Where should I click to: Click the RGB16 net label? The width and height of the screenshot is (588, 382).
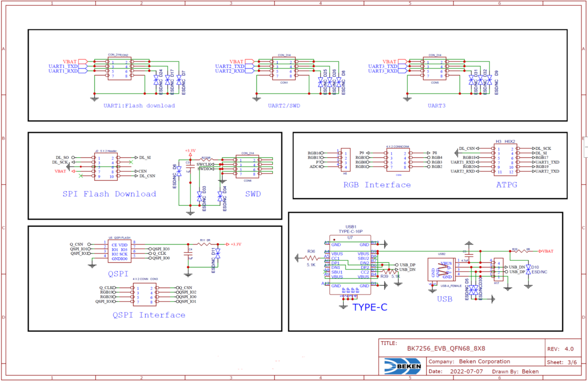pos(314,153)
